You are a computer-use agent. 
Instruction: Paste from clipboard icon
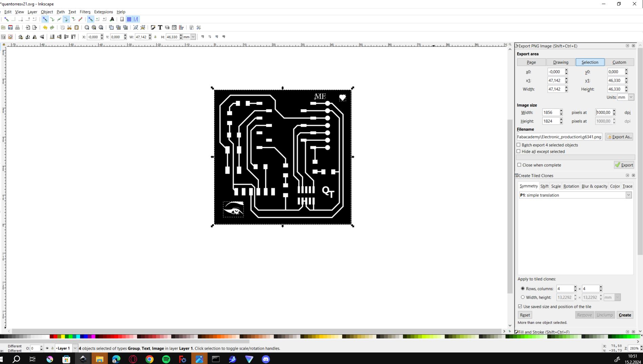pos(77,27)
